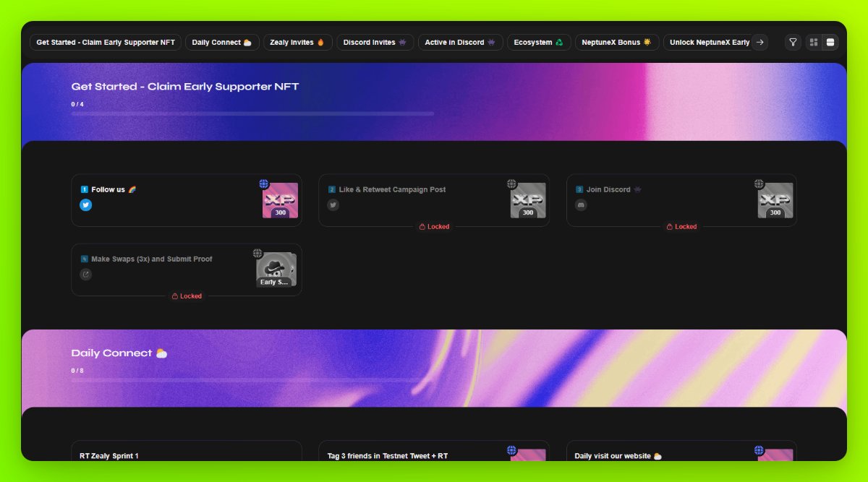The image size is (868, 482).
Task: Switch to the stacked list view layout
Action: [830, 43]
